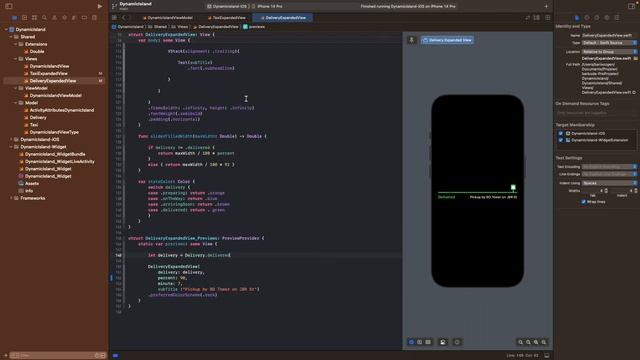Add a new editor pane on right
The image size is (640, 360).
548,18
